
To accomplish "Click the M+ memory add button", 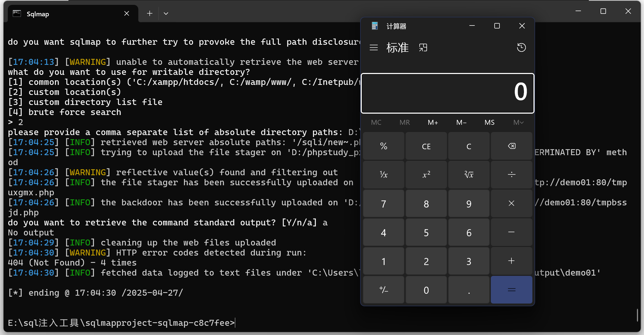I will tap(433, 123).
